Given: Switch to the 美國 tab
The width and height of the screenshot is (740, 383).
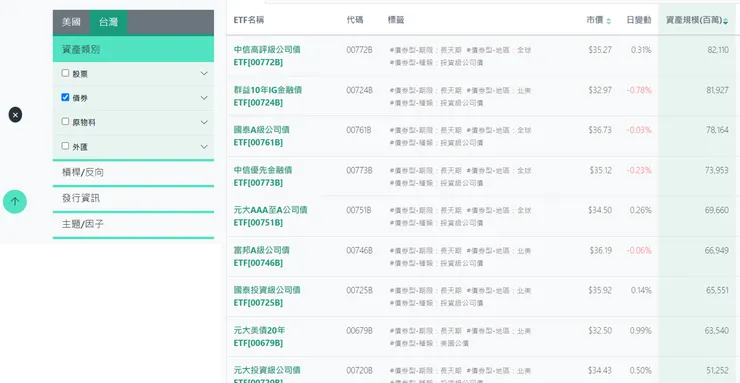Looking at the screenshot, I should pyautogui.click(x=71, y=22).
